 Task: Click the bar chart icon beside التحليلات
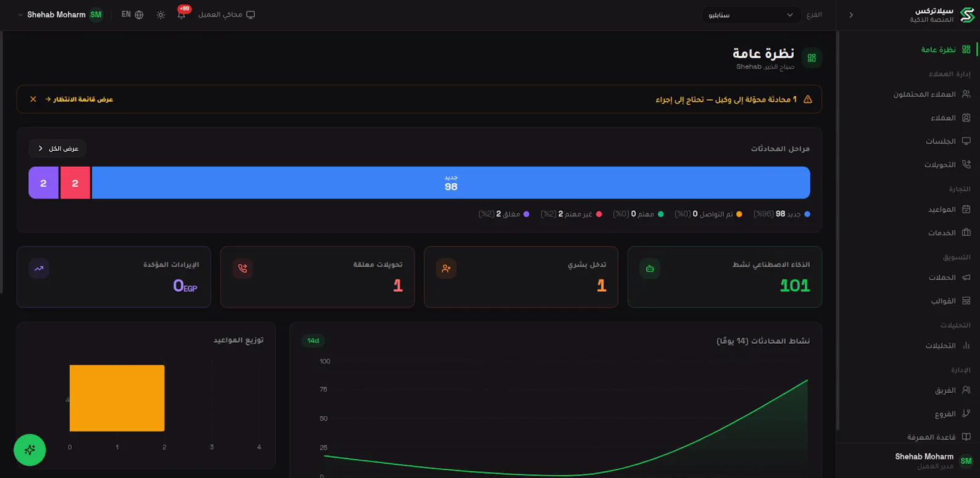coord(966,345)
